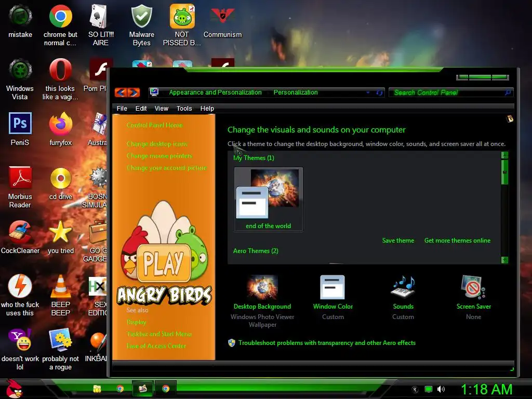
Task: Open the address bar history dropdown
Action: (368, 92)
